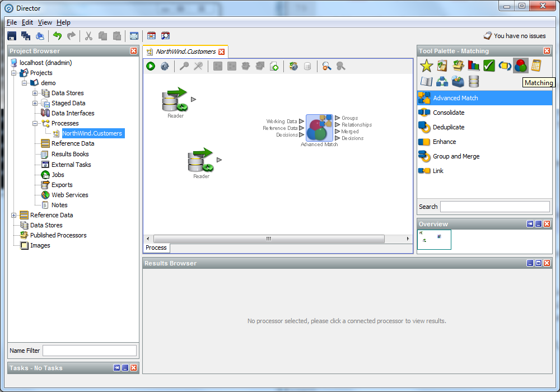Open the View menu

coord(45,22)
